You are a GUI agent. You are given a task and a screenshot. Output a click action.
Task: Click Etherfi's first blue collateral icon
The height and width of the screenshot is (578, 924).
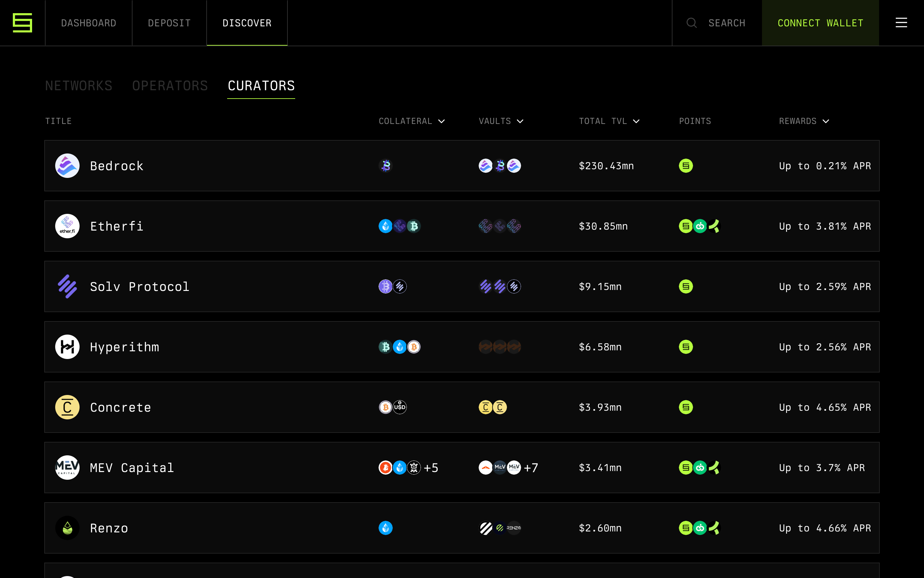point(386,226)
